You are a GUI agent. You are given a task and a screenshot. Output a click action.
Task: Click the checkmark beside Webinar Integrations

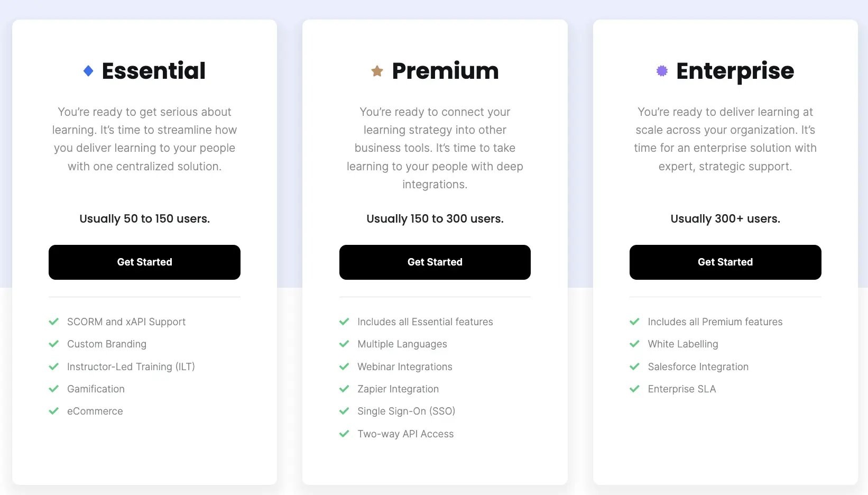[345, 366]
